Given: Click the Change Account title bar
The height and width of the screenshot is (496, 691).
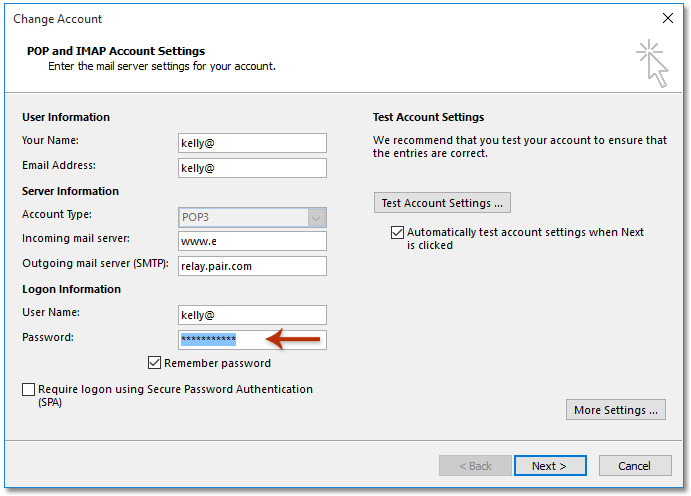Looking at the screenshot, I should pos(300,18).
